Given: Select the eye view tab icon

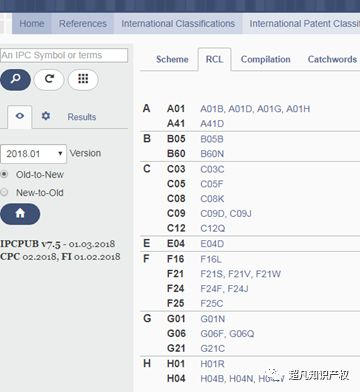Looking at the screenshot, I should point(20,116).
